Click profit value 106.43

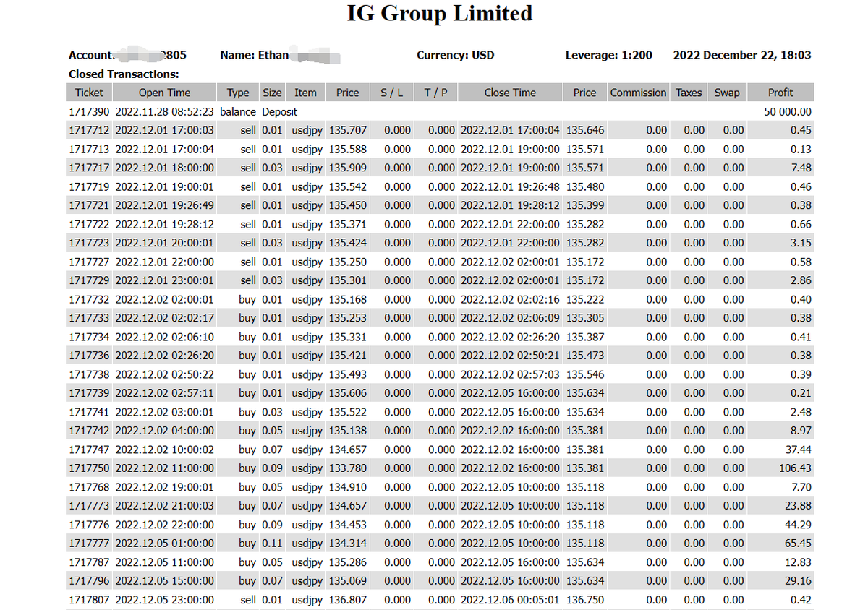[796, 468]
